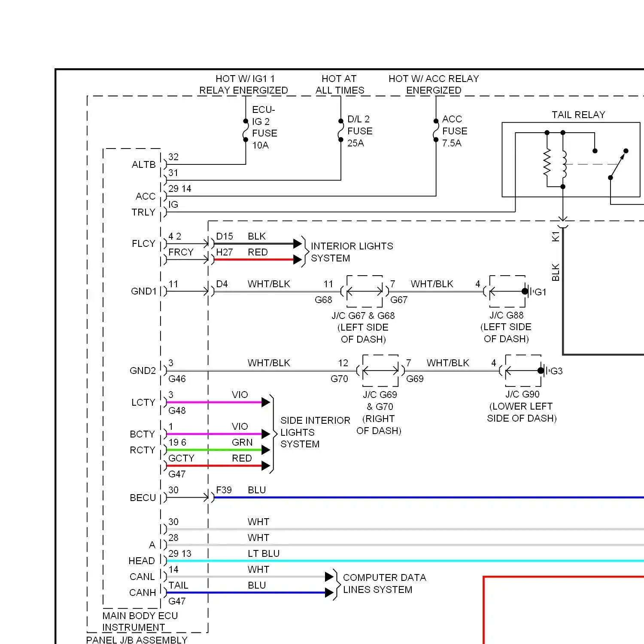
Task: Select the 'ECU-IG 2 FUSE 10A' label
Action: click(x=264, y=128)
